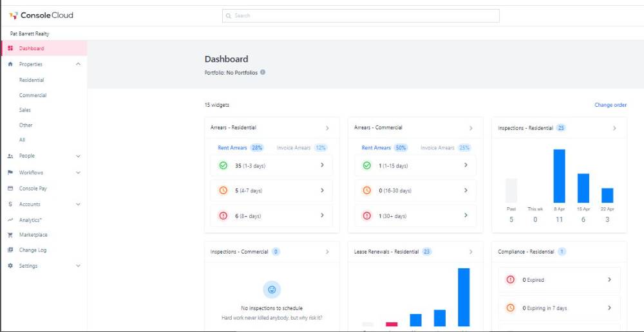Screen dimensions: 644x332
Task: Click the info icon beside No Portfolios
Action: point(263,72)
